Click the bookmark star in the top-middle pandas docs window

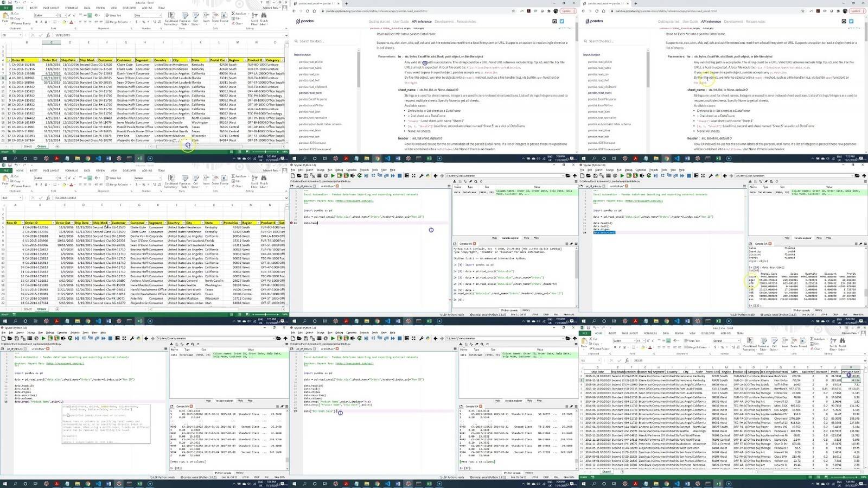click(513, 11)
